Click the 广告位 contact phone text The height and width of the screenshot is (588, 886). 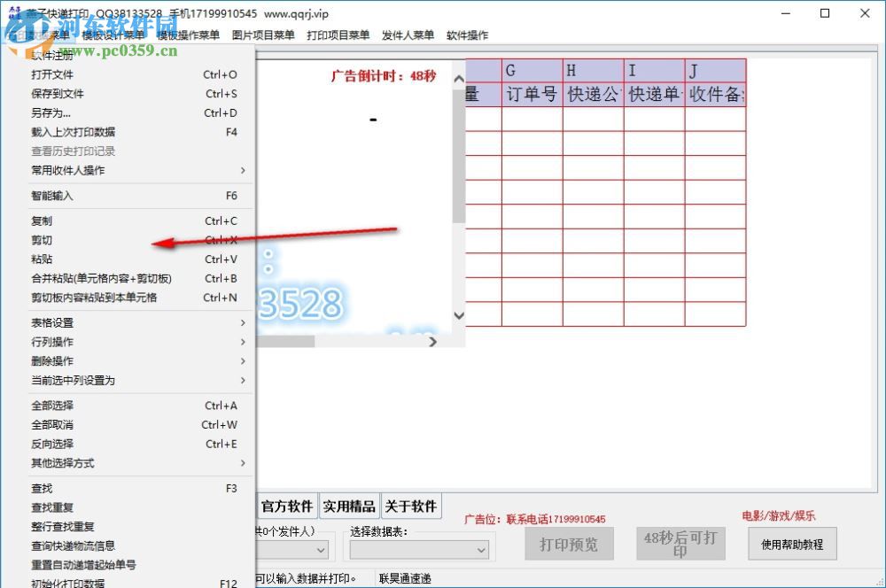pos(534,519)
